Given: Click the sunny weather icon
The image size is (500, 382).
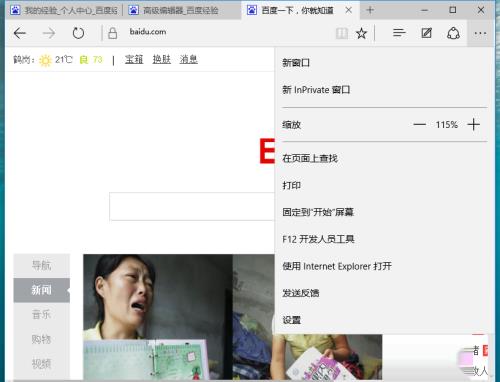Looking at the screenshot, I should [x=45, y=60].
